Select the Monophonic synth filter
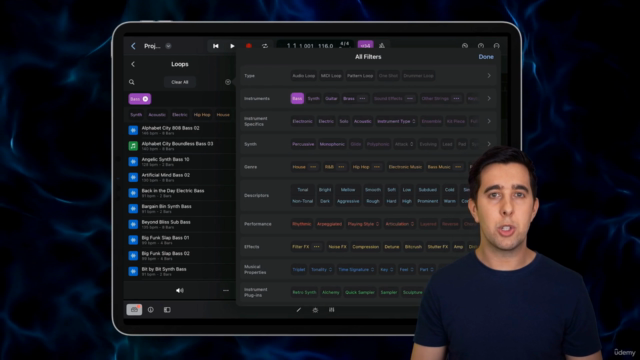Screen dimensions: 640x360 [x=332, y=144]
